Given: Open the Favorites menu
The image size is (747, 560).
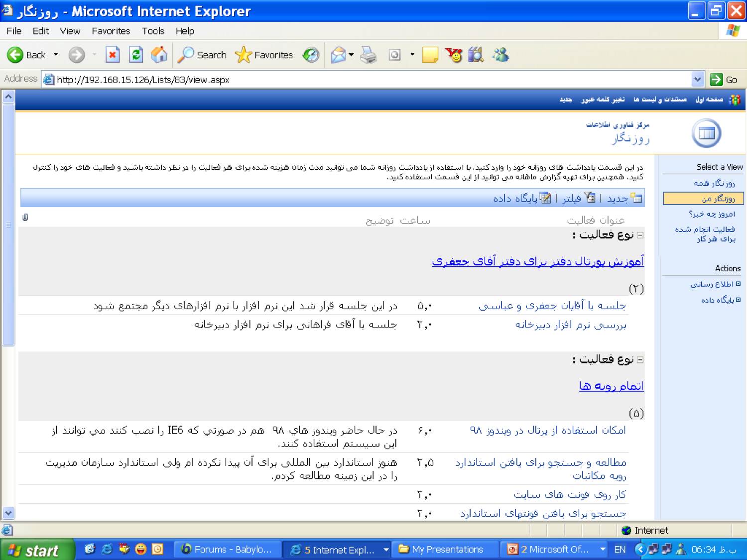Looking at the screenshot, I should click(111, 31).
